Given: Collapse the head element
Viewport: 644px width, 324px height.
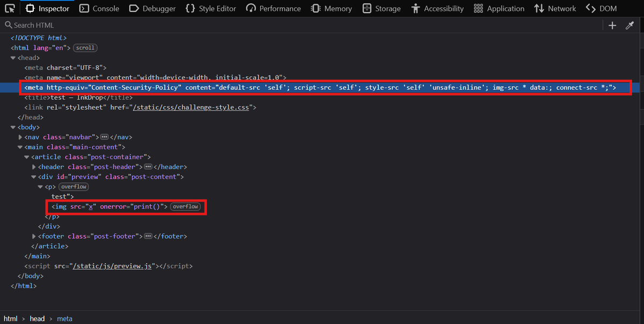Looking at the screenshot, I should [13, 57].
